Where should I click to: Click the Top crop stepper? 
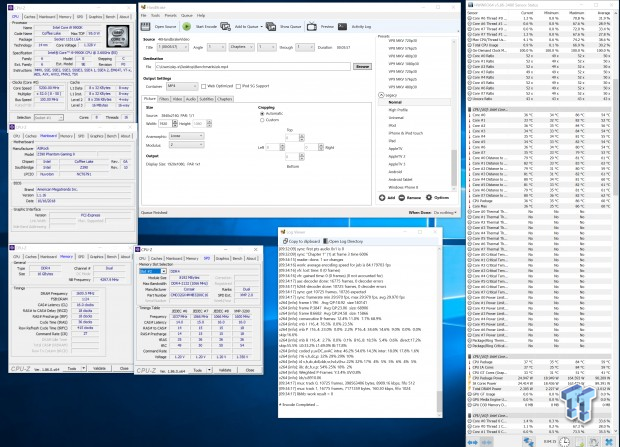tap(302, 138)
